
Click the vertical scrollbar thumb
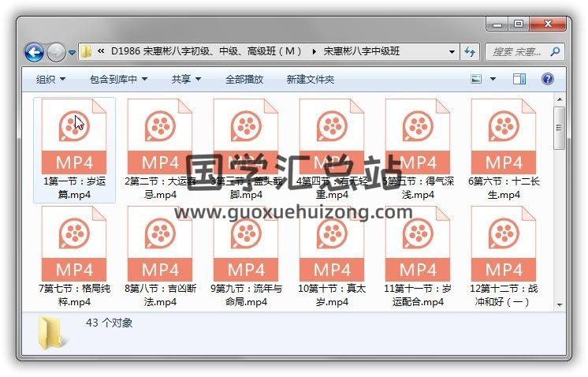(x=560, y=128)
